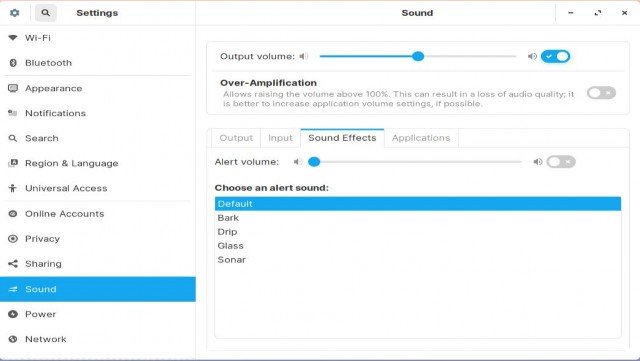Click the low-volume speaker icon beside Output volume
The height and width of the screenshot is (361, 640).
point(303,56)
